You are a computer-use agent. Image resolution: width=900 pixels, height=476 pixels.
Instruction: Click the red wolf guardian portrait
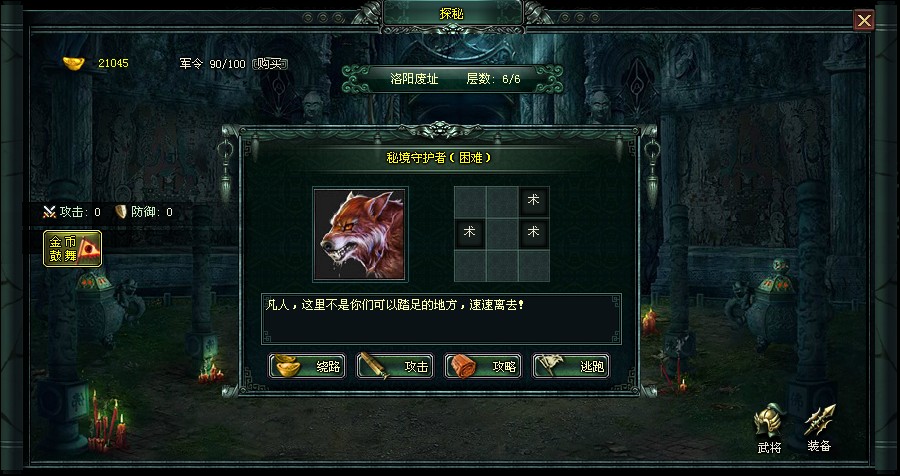[x=360, y=234]
